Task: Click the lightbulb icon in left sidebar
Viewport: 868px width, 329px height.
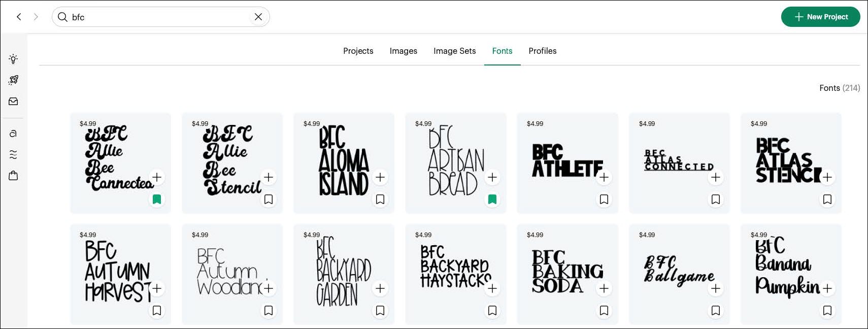Action: 13,59
